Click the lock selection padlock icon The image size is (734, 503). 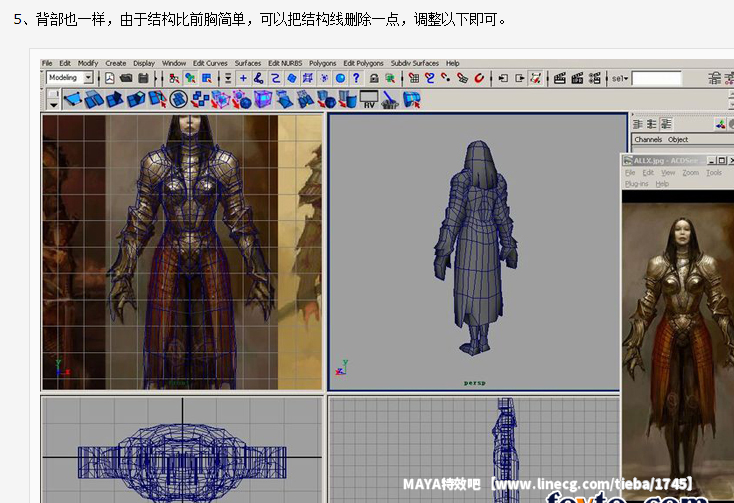coord(374,78)
